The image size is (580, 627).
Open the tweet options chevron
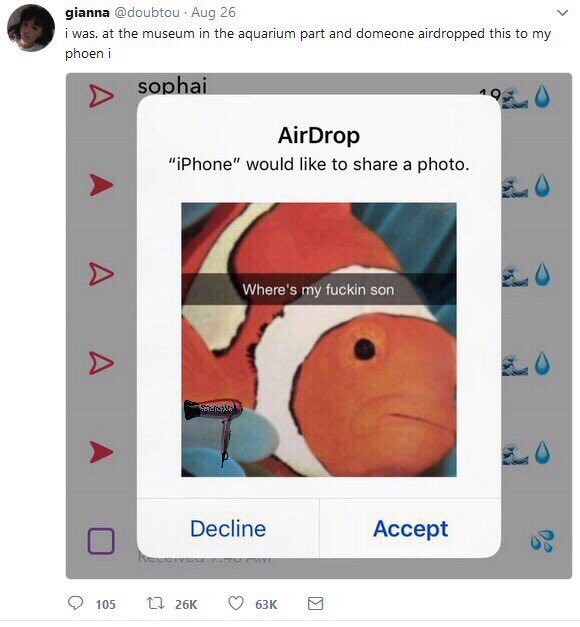coord(562,13)
